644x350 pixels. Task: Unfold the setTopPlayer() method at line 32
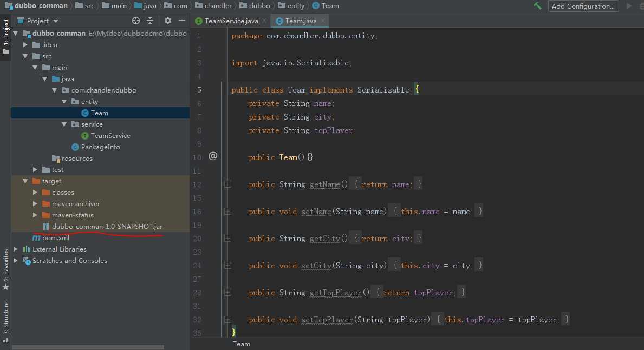pyautogui.click(x=228, y=320)
